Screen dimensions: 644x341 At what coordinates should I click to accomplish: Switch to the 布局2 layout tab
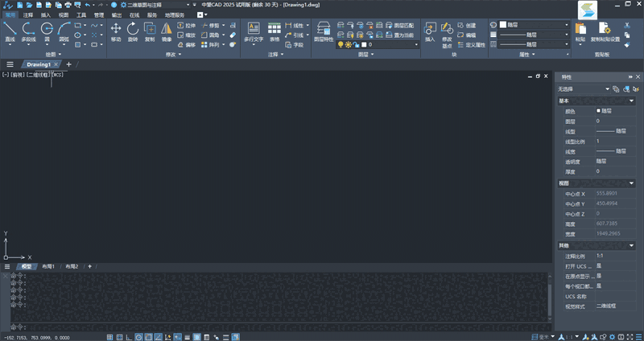[x=72, y=267]
